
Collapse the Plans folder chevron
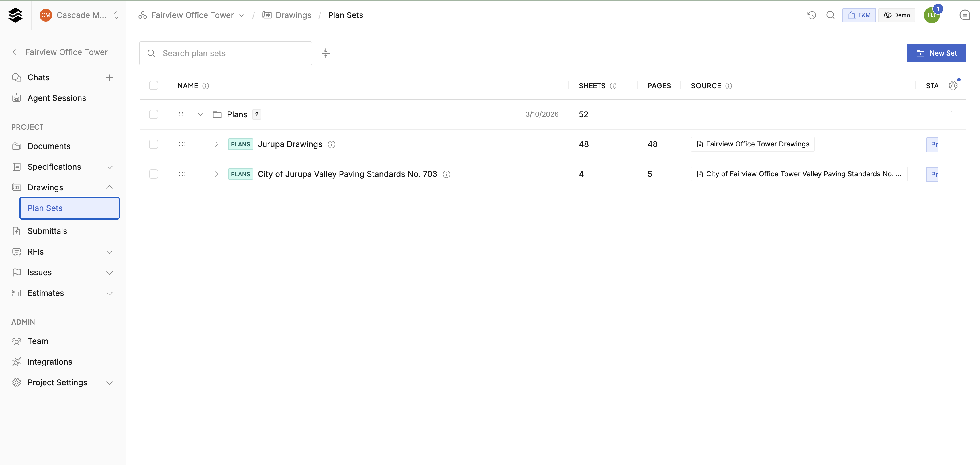point(201,115)
